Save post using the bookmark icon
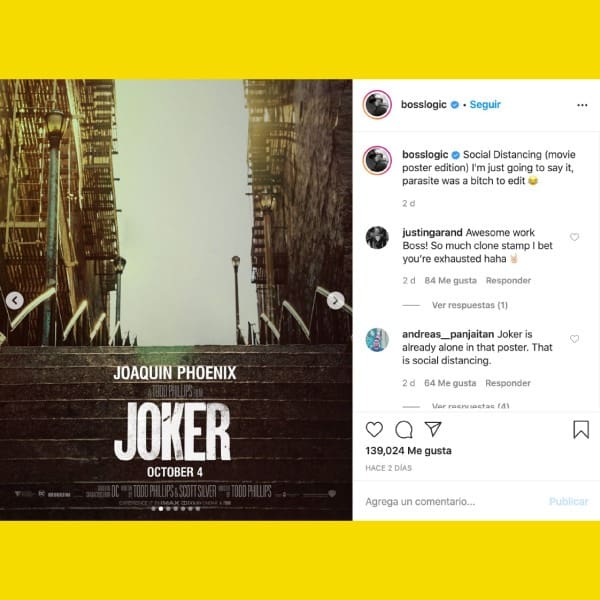 pos(581,429)
